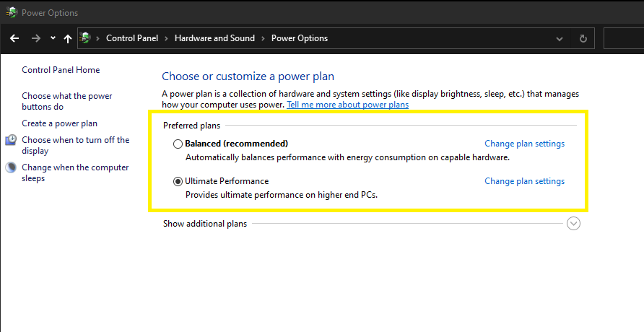
Task: Open Create a power plan link
Action: pyautogui.click(x=59, y=123)
